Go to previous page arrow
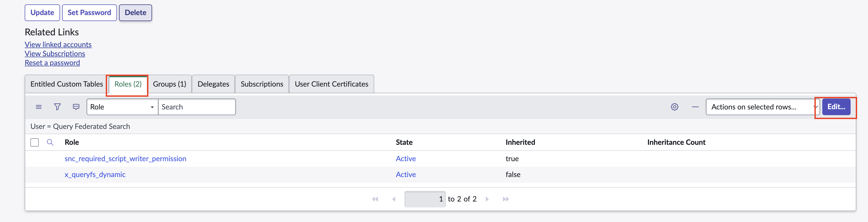The width and height of the screenshot is (868, 222). [x=393, y=199]
